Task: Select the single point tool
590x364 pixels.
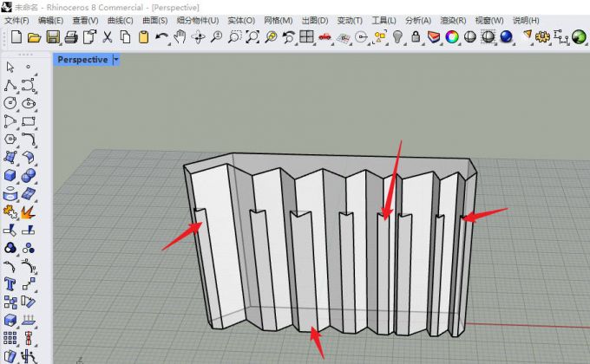Action: 29,67
